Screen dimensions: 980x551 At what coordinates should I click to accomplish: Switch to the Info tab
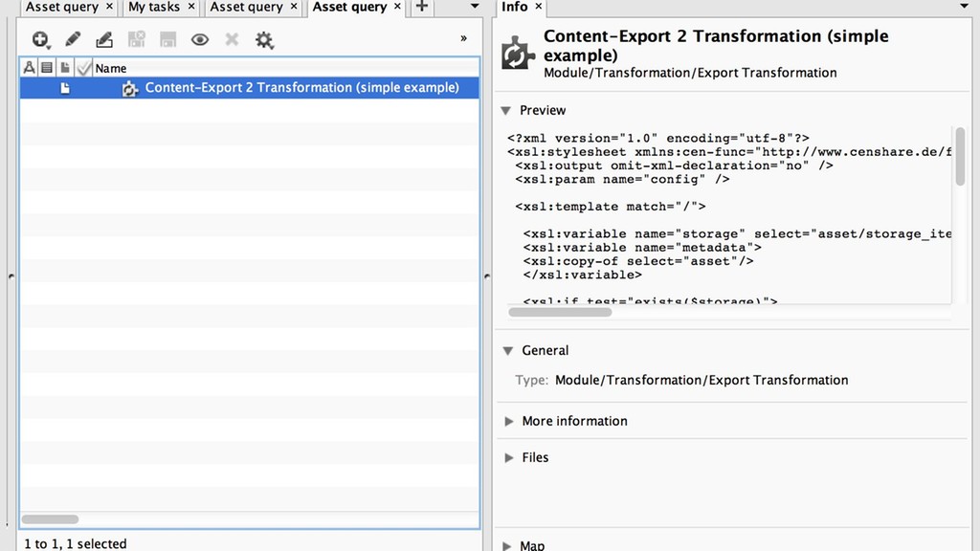(515, 8)
